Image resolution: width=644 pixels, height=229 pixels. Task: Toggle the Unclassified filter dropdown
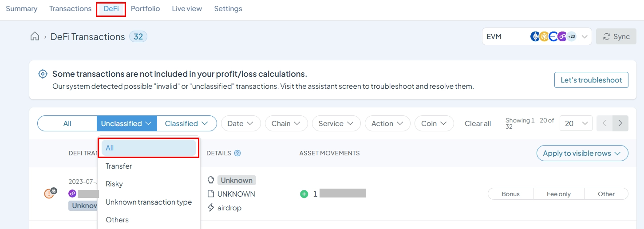[x=126, y=123]
